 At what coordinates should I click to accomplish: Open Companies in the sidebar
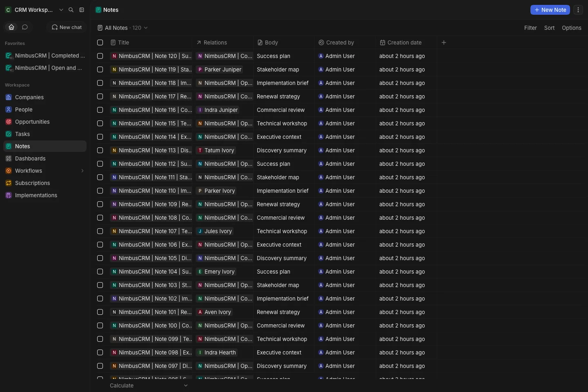coord(45,97)
